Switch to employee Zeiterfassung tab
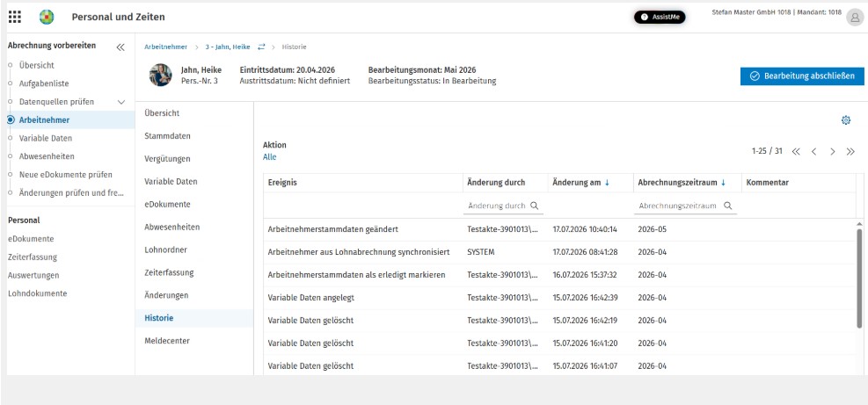The width and height of the screenshot is (868, 405). pos(169,272)
